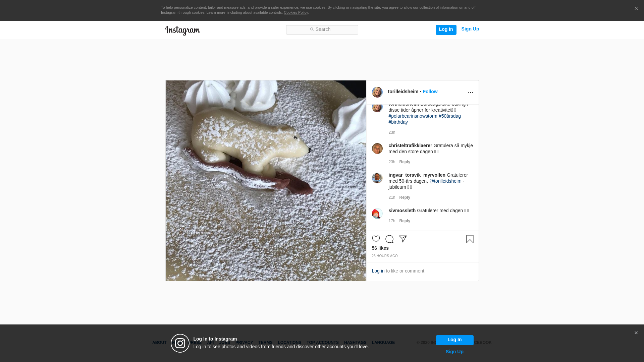Open the polar bear cake photo
This screenshot has height=362, width=644.
[x=266, y=181]
